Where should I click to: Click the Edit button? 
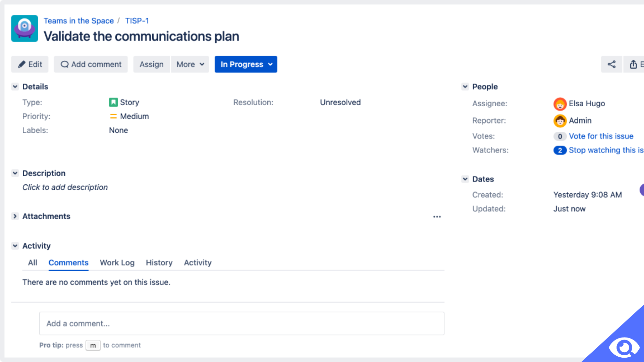point(30,64)
